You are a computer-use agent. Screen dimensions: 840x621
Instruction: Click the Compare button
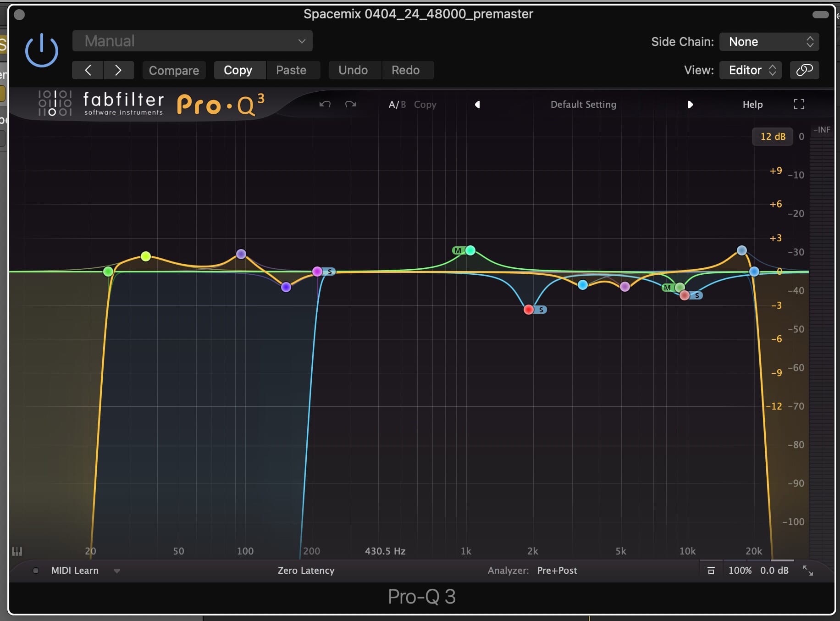coord(174,70)
